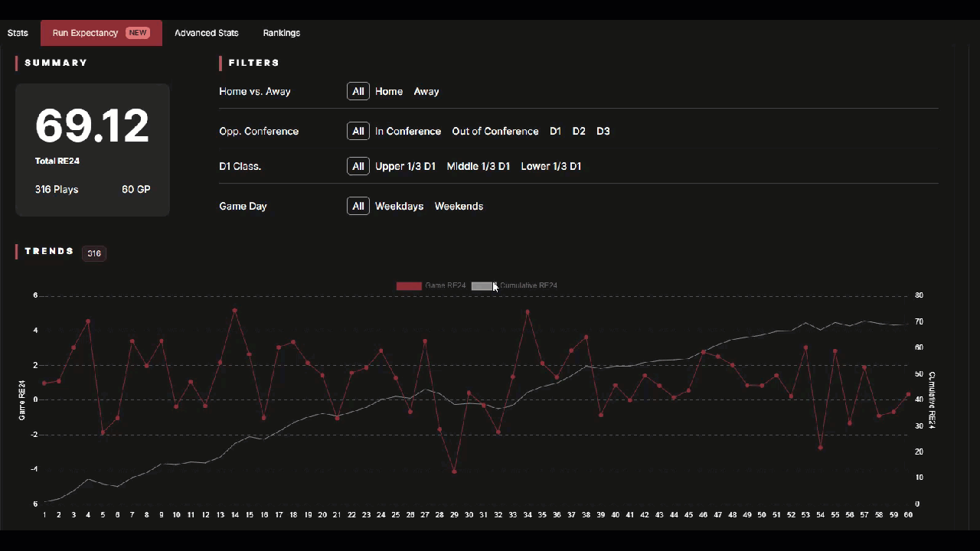Screen dimensions: 980x551
Task: Select the Run Expectancy tab
Action: point(101,33)
